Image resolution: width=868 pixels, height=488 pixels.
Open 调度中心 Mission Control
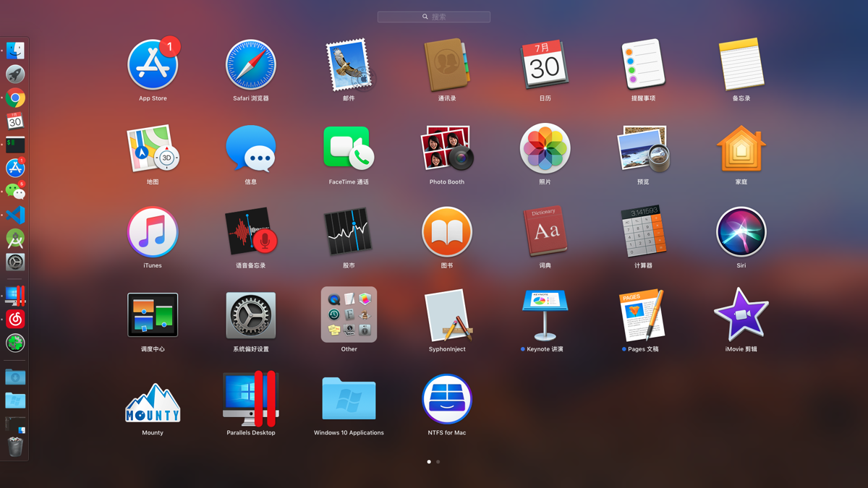click(x=153, y=315)
